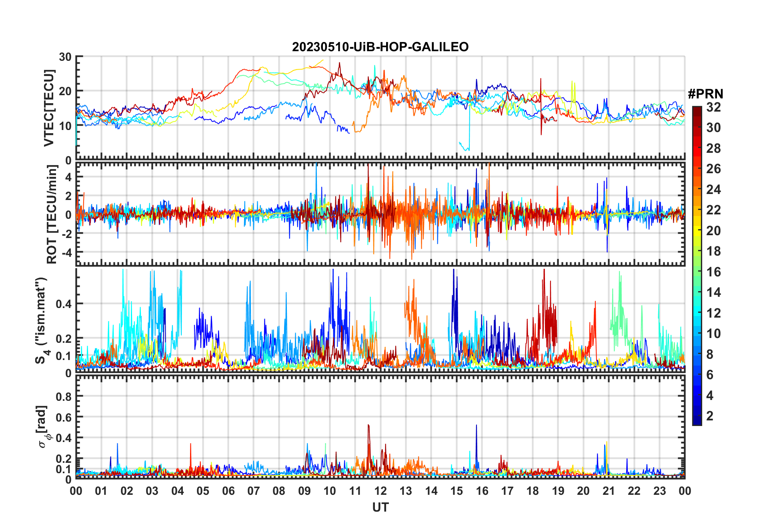Select the 0.8 tick on the σφ axis

pos(64,396)
